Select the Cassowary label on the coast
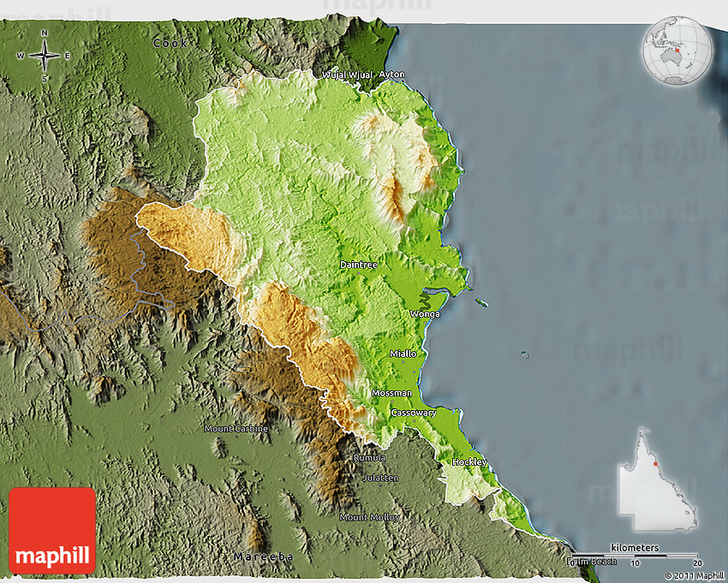 coord(413,413)
